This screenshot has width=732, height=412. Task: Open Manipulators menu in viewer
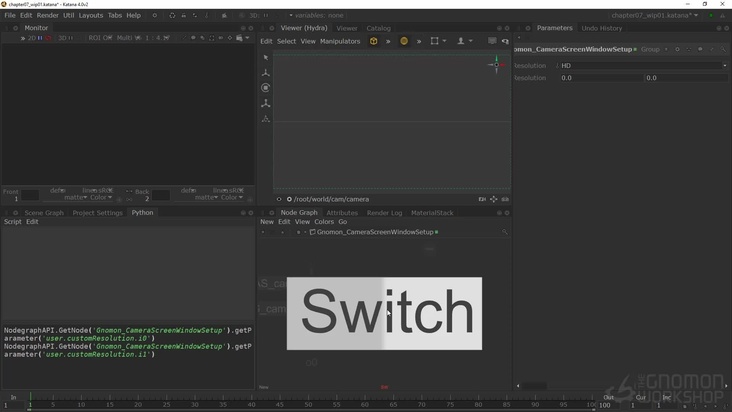tap(340, 41)
